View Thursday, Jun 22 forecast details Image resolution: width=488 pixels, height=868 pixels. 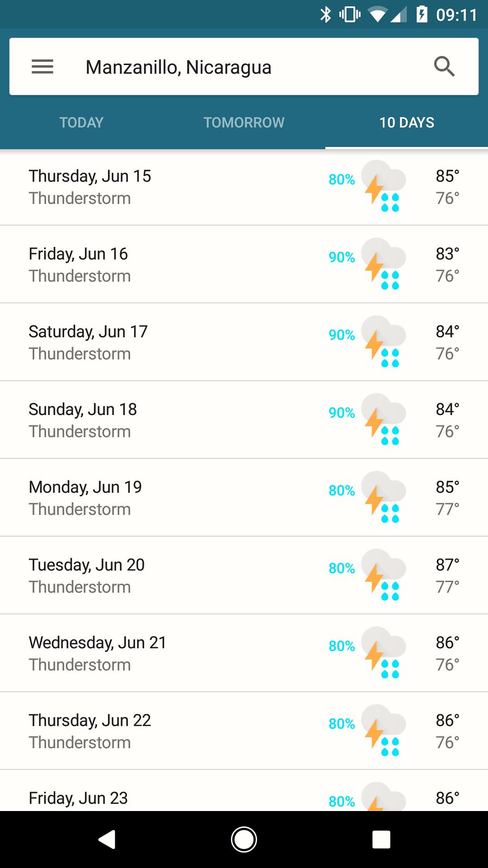[163, 731]
